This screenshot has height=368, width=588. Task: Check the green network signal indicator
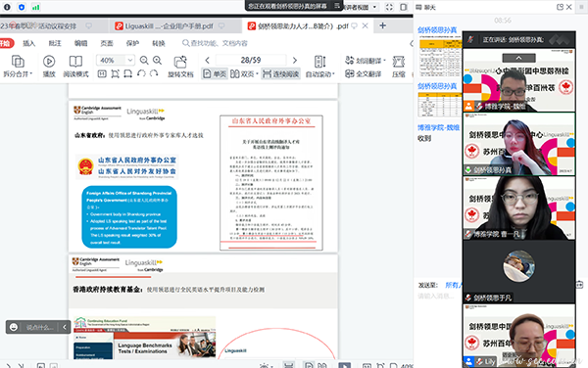[x=35, y=7]
